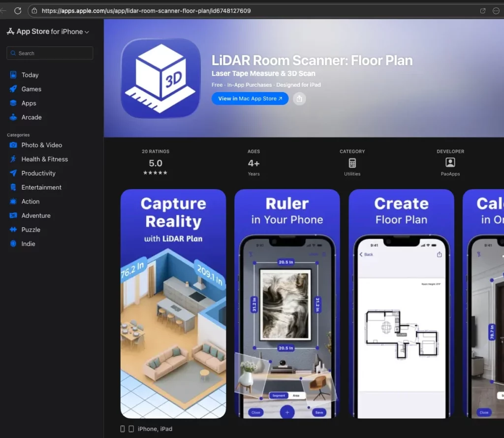Click the View in Mac App Store button
This screenshot has height=438, width=504.
[x=250, y=99]
